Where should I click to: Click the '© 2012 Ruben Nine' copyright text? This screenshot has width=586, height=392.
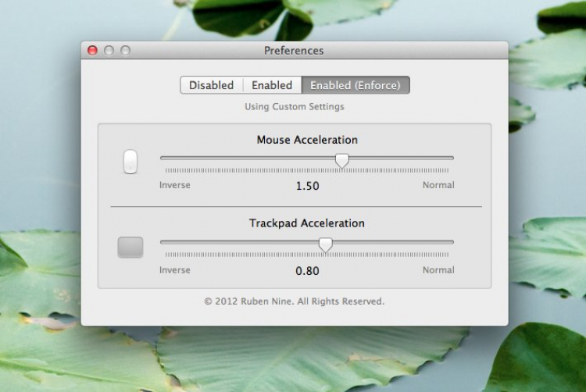pos(294,301)
